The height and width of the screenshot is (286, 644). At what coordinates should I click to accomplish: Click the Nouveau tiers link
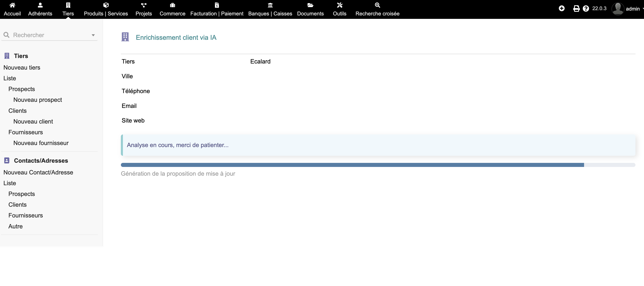coord(22,67)
